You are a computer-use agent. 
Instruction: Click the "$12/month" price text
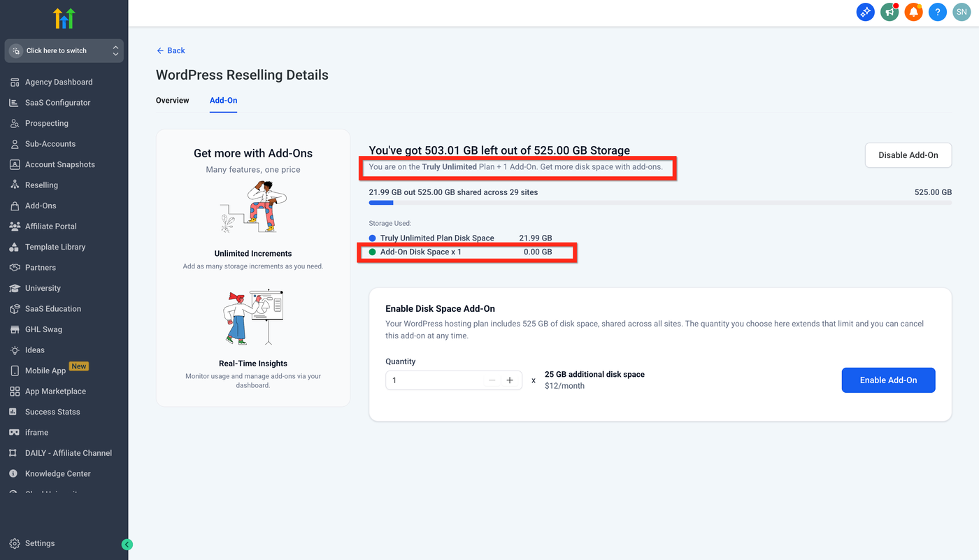pos(564,386)
